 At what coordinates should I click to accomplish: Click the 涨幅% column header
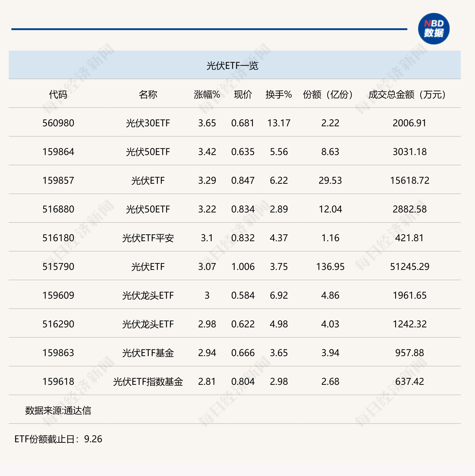click(207, 94)
